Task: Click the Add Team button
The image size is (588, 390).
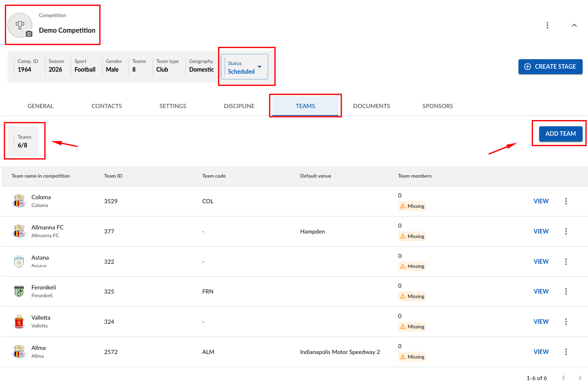Action: pos(561,134)
